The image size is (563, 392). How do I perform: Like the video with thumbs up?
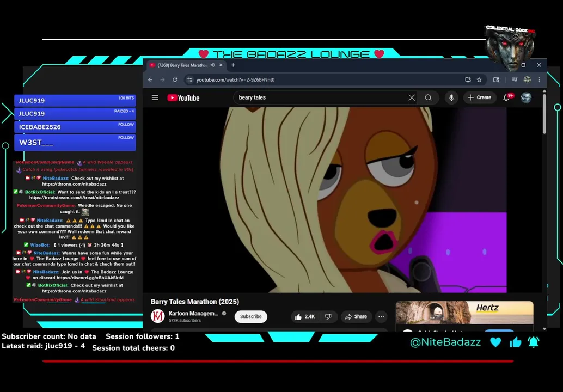coord(305,317)
